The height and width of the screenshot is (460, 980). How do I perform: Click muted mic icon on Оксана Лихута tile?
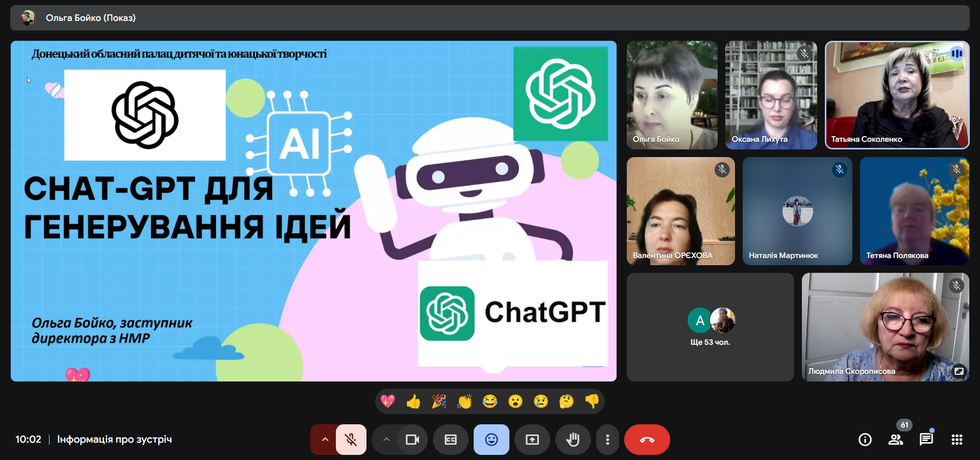tap(804, 54)
